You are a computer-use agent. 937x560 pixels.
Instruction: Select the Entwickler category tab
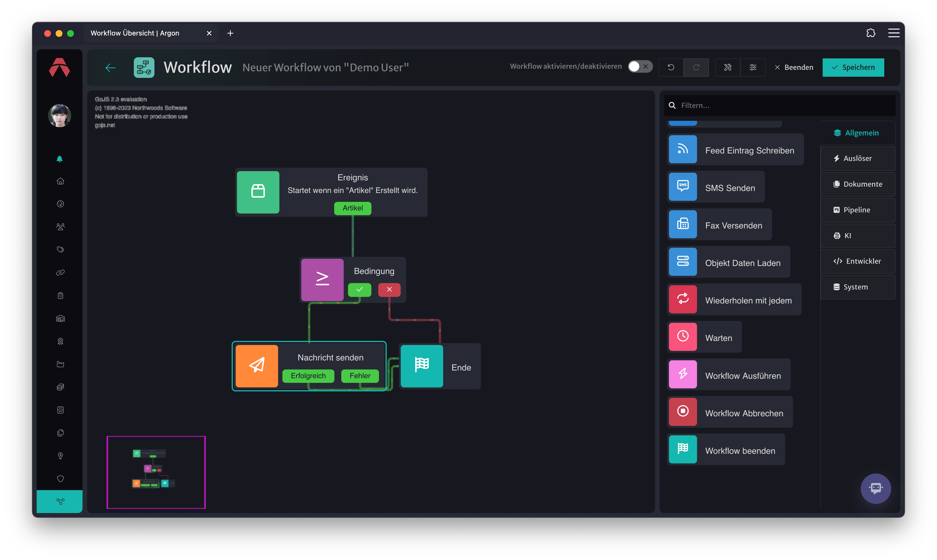click(x=858, y=261)
